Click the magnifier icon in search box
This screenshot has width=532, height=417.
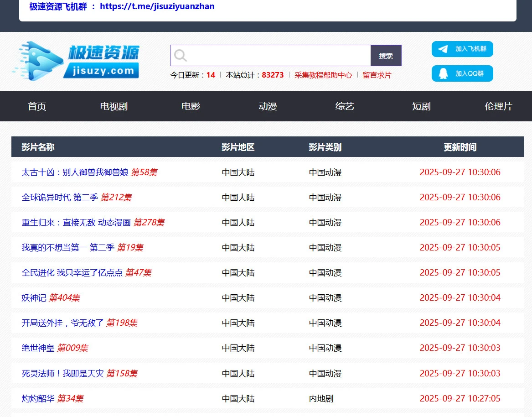181,56
